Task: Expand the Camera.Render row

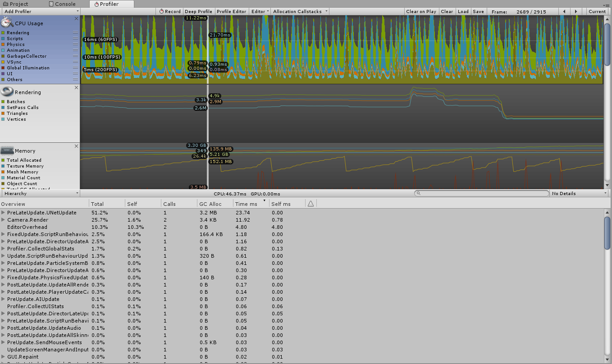Action: coord(3,220)
